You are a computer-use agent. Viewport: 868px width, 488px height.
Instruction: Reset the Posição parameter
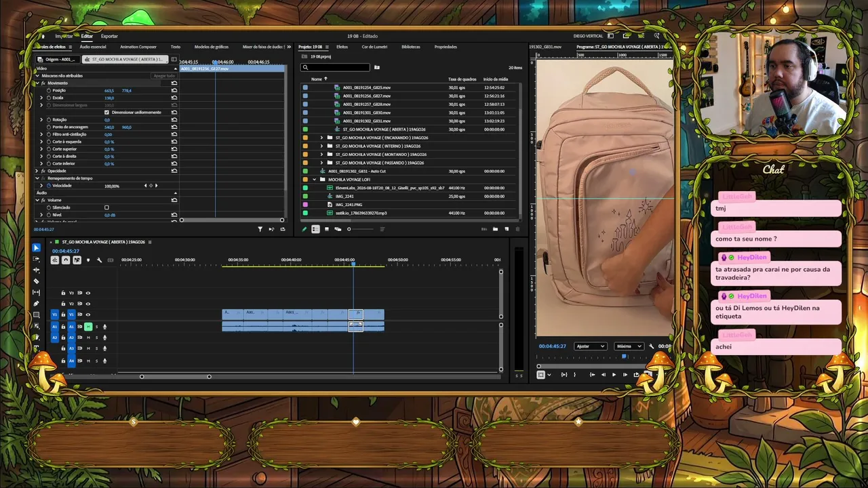click(x=174, y=90)
